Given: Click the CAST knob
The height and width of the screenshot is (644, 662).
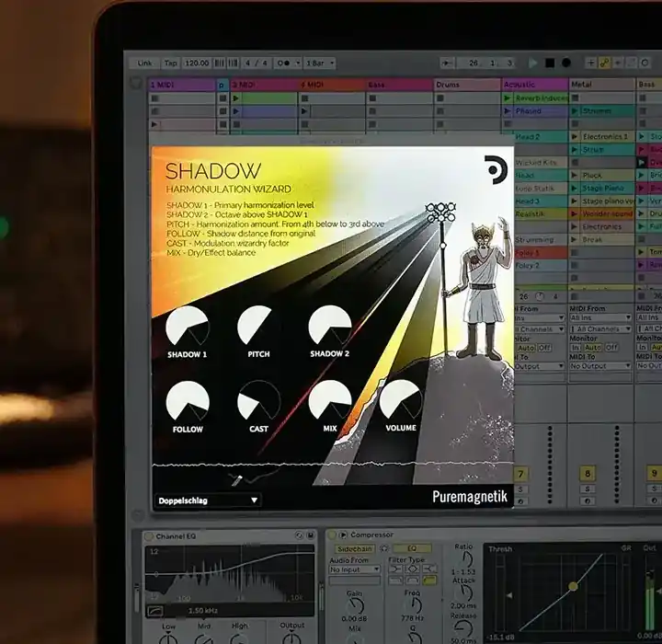Looking at the screenshot, I should tap(258, 401).
